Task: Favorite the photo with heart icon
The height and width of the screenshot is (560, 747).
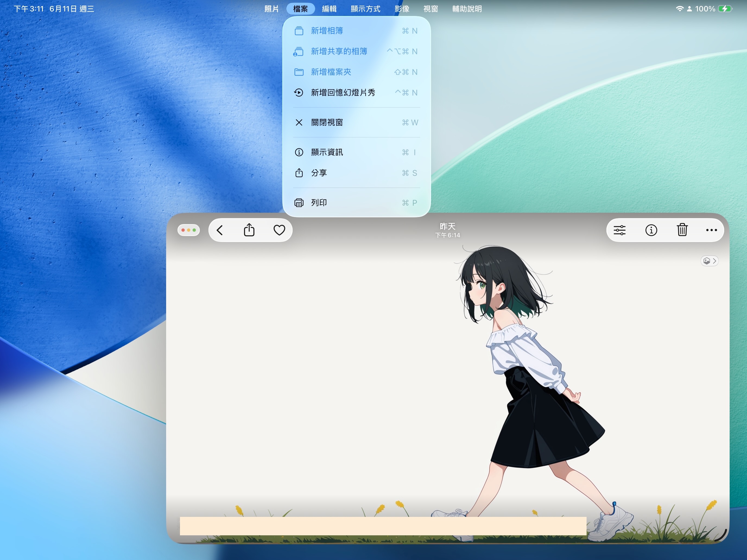Action: click(279, 230)
